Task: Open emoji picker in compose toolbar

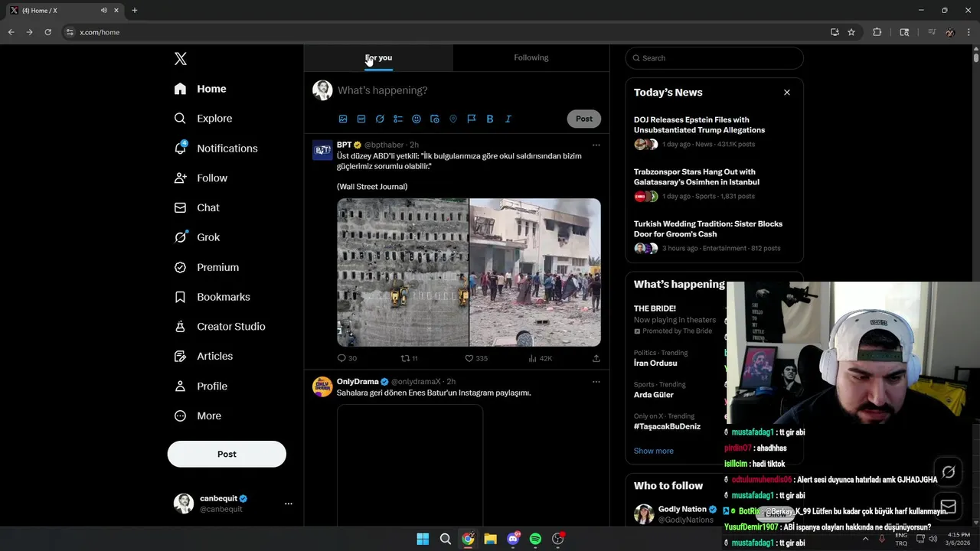Action: pos(416,119)
